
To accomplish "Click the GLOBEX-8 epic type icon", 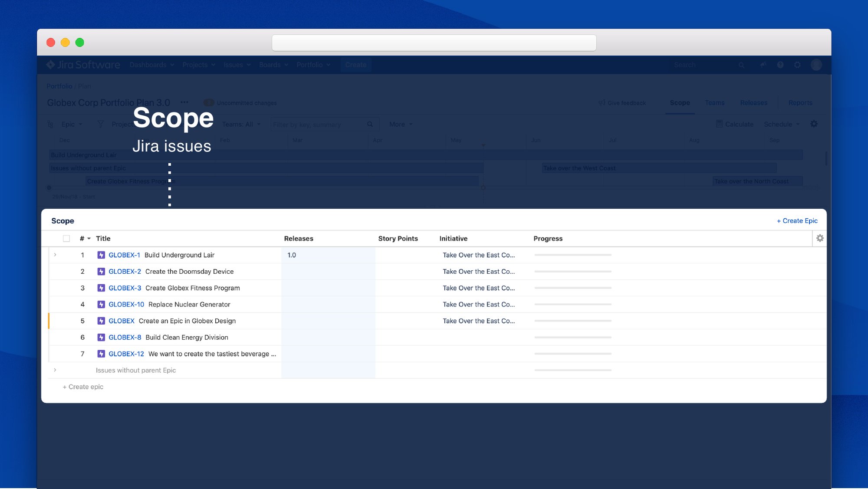I will [101, 338].
